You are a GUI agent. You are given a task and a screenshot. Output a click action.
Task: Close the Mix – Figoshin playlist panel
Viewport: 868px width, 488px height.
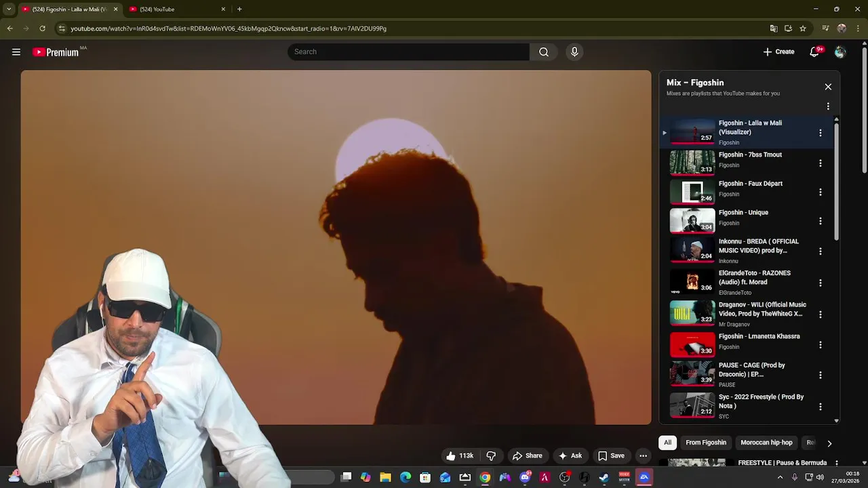point(828,87)
